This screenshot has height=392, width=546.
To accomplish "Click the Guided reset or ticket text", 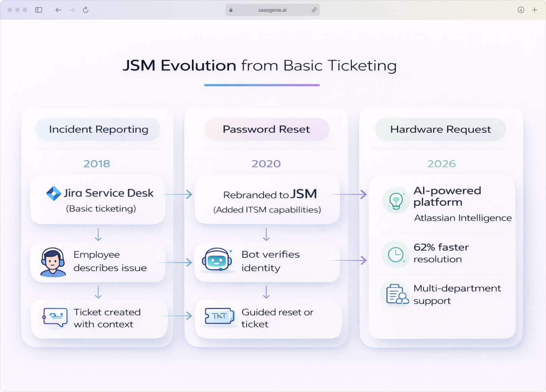I will pos(278,318).
